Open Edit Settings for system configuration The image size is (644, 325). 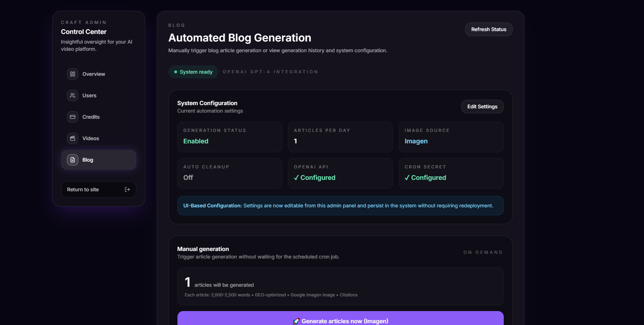482,107
